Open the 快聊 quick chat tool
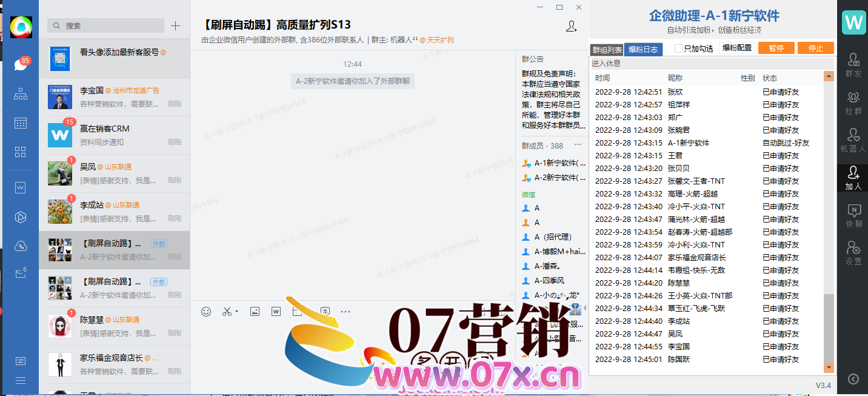 point(853,215)
